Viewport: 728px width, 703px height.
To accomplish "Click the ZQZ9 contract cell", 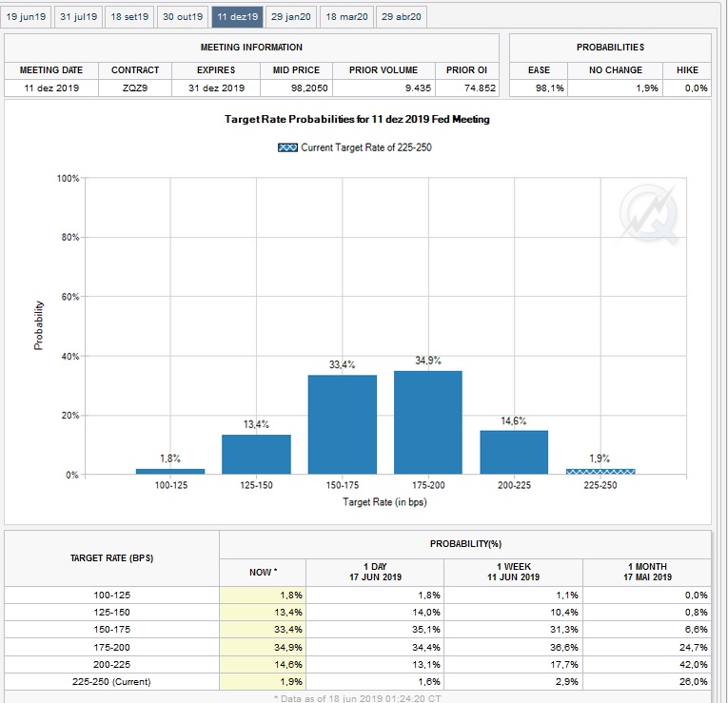I will tap(135, 88).
